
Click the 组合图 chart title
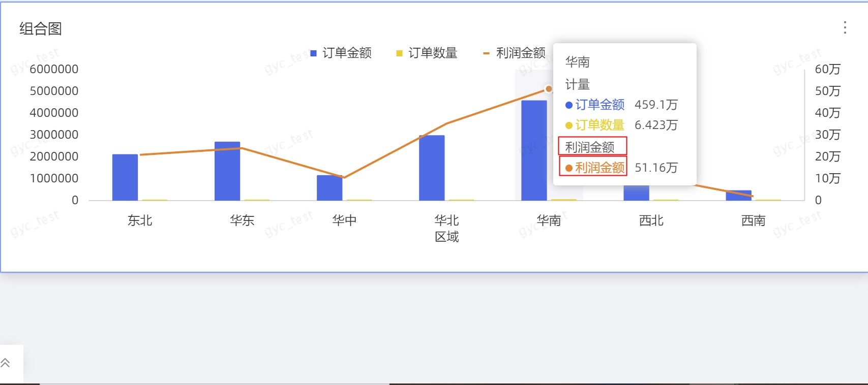pos(41,29)
